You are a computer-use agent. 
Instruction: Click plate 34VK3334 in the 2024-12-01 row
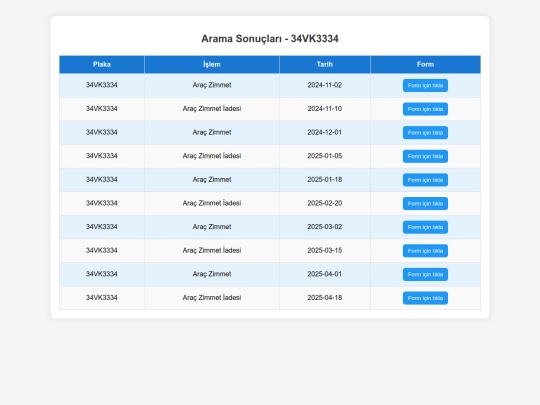click(102, 132)
